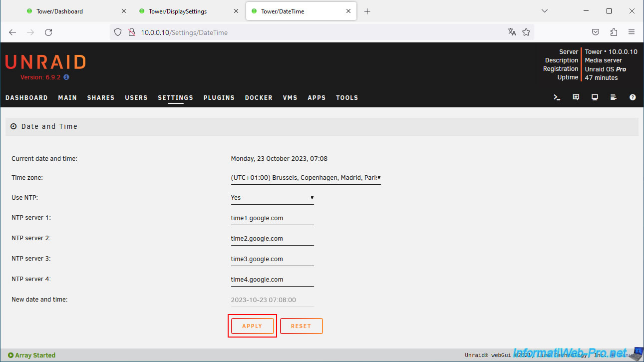
Task: Click the browser translate page icon
Action: tap(512, 32)
